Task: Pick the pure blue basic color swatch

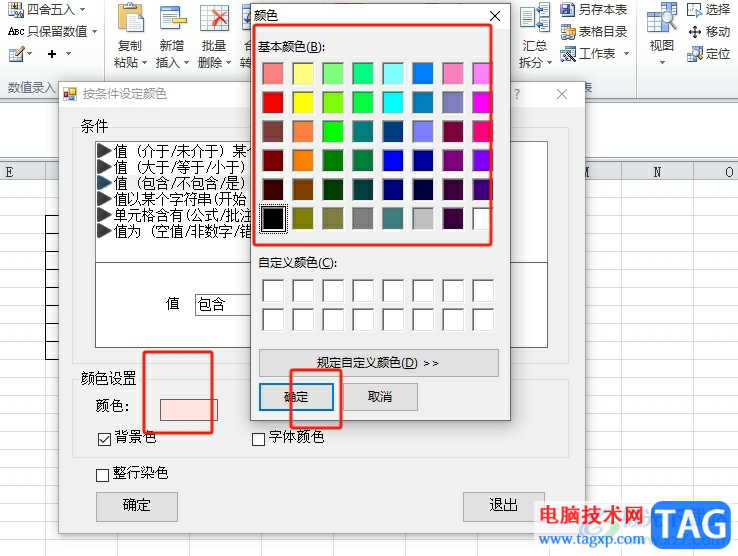Action: point(393,161)
